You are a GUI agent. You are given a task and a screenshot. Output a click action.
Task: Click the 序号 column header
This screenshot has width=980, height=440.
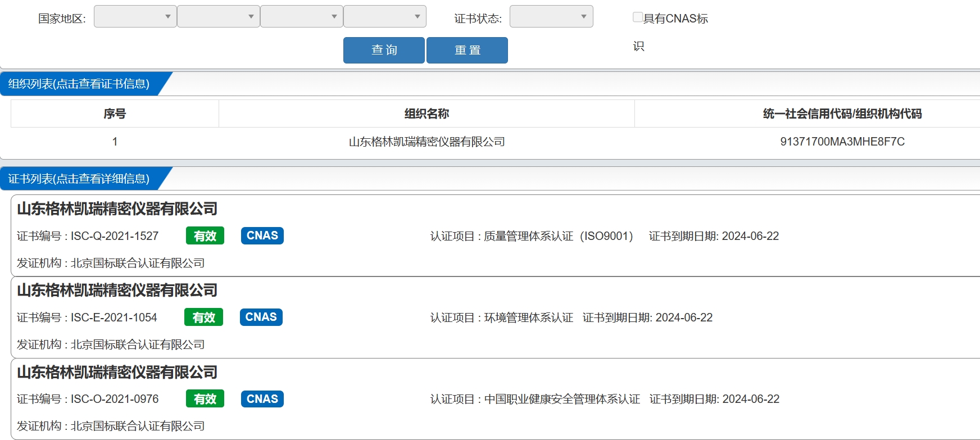(115, 114)
